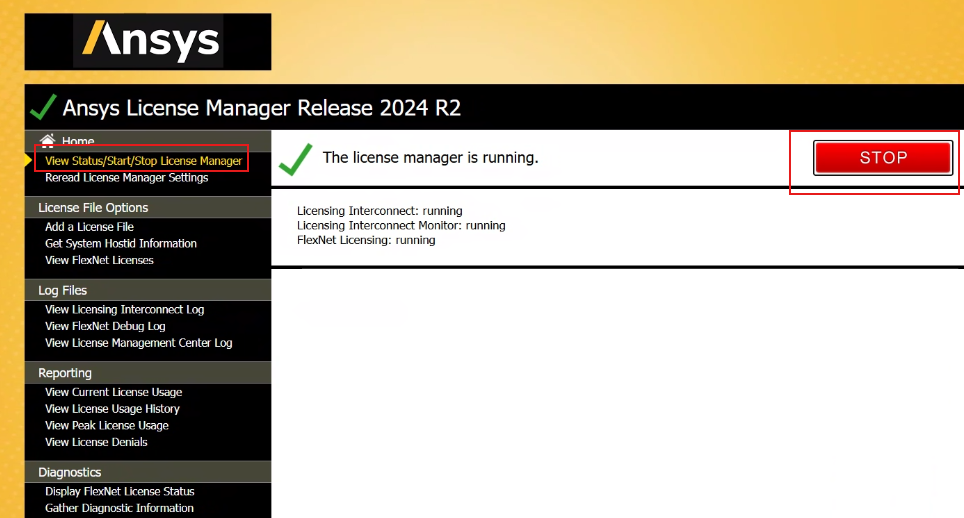Open View Licensing Interconnect Log
Viewport: 964px width, 518px height.
click(124, 309)
